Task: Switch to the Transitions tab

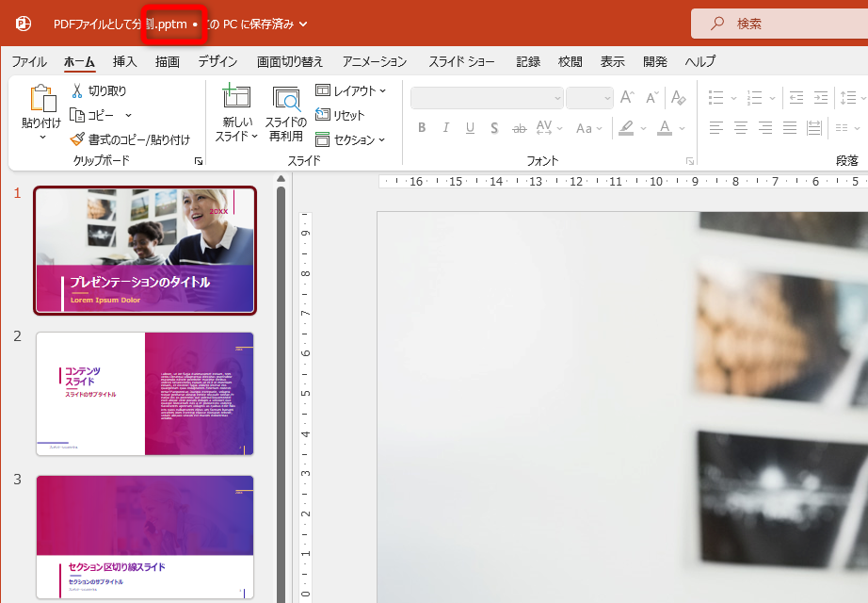Action: (290, 61)
